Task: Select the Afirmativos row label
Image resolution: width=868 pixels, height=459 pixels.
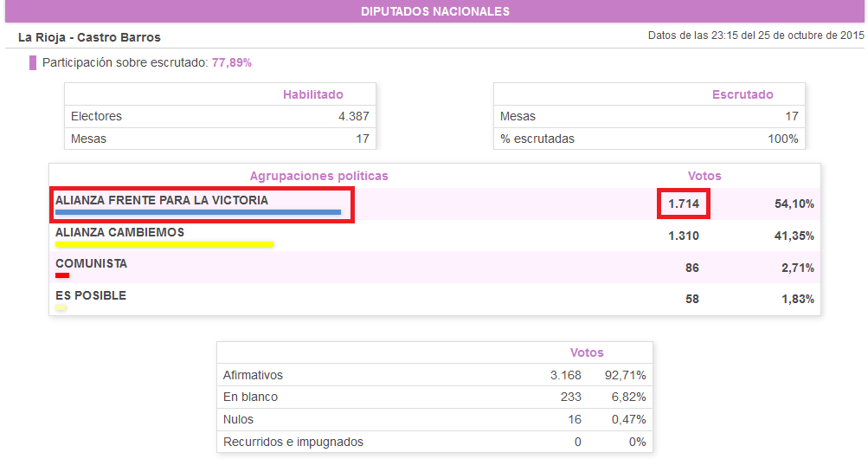Action: (x=253, y=375)
